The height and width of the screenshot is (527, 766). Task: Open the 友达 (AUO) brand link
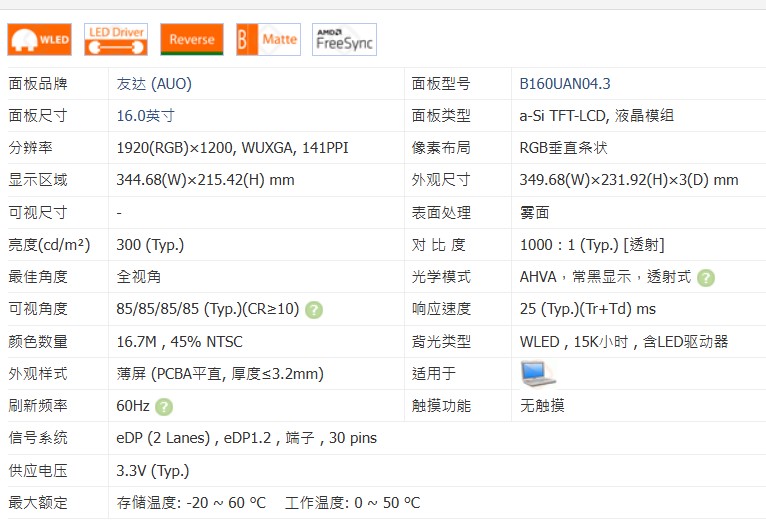click(154, 84)
